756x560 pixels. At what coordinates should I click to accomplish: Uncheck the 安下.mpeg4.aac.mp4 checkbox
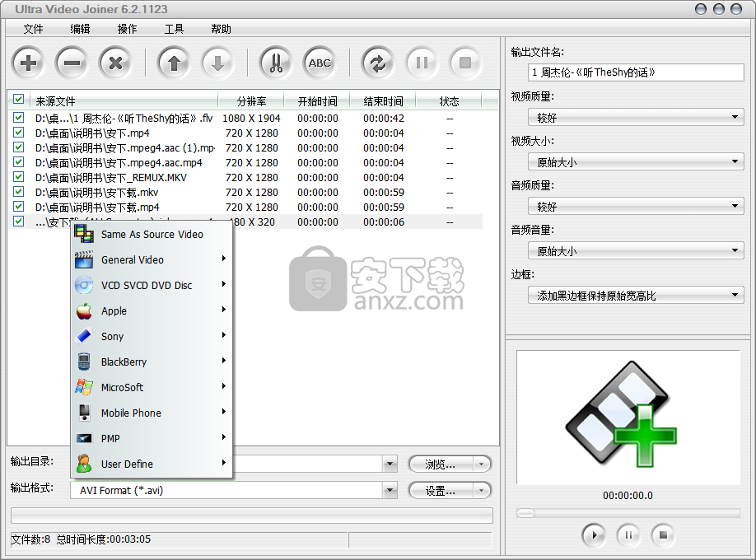[19, 161]
